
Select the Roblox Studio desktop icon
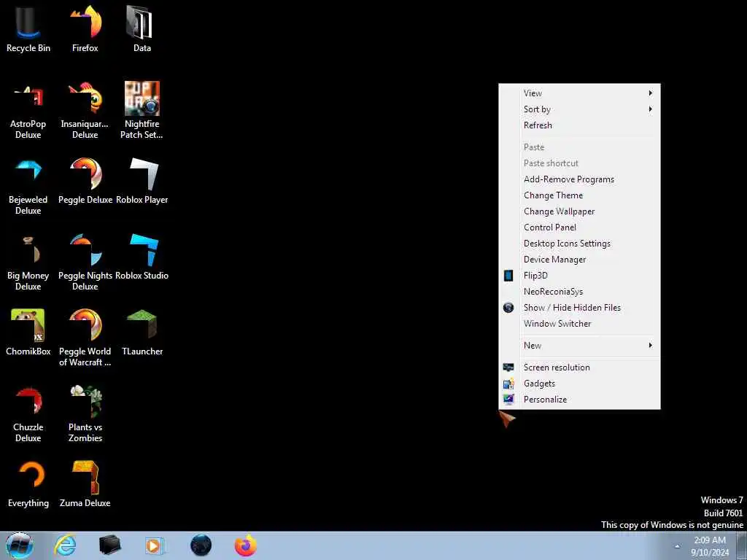(142, 257)
